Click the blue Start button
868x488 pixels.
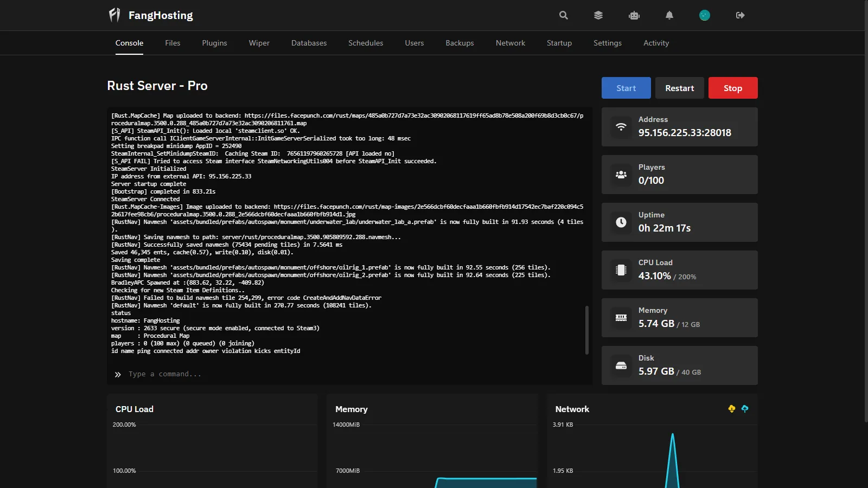click(x=626, y=88)
